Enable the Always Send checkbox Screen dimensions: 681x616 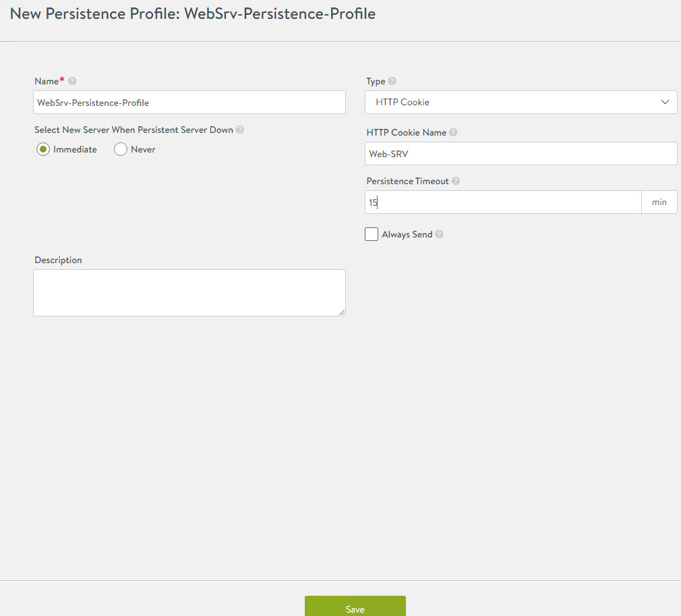click(372, 233)
